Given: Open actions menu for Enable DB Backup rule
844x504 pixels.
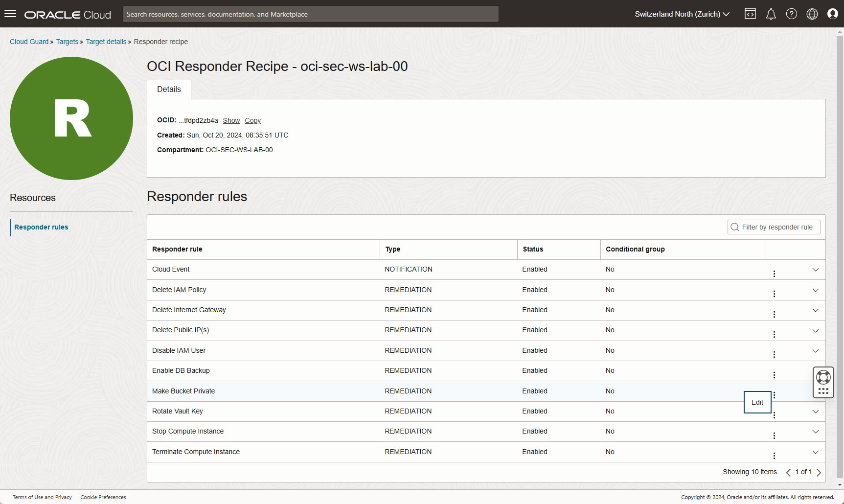Looking at the screenshot, I should 774,375.
